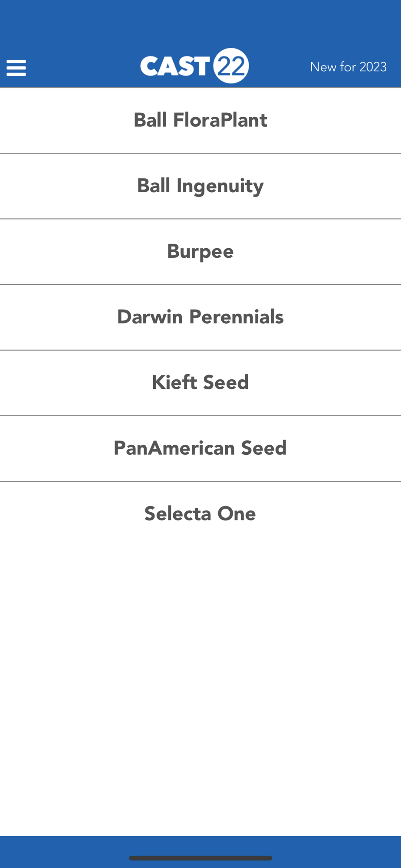The image size is (401, 868).
Task: Tap the word FloraPlant in first row
Action: [x=220, y=120]
